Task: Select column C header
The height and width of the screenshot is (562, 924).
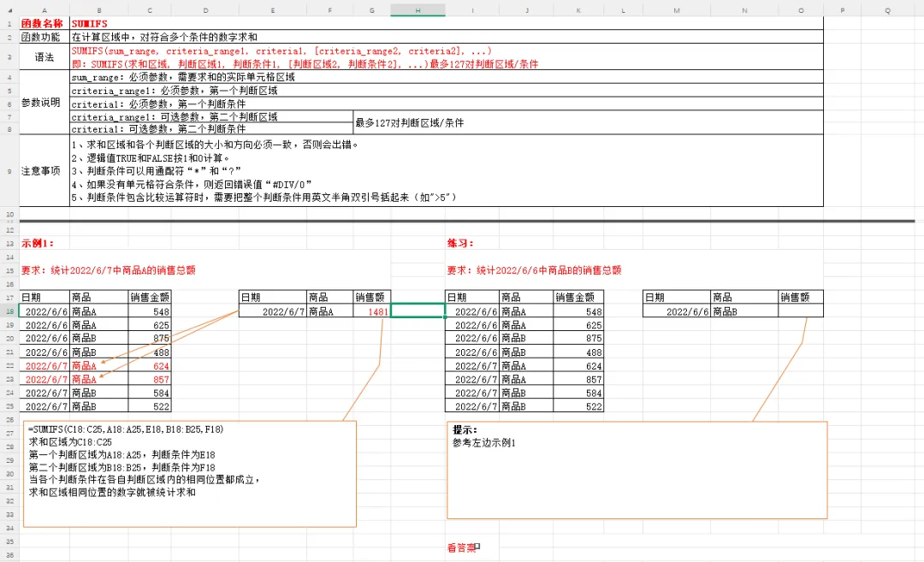Action: [150, 10]
